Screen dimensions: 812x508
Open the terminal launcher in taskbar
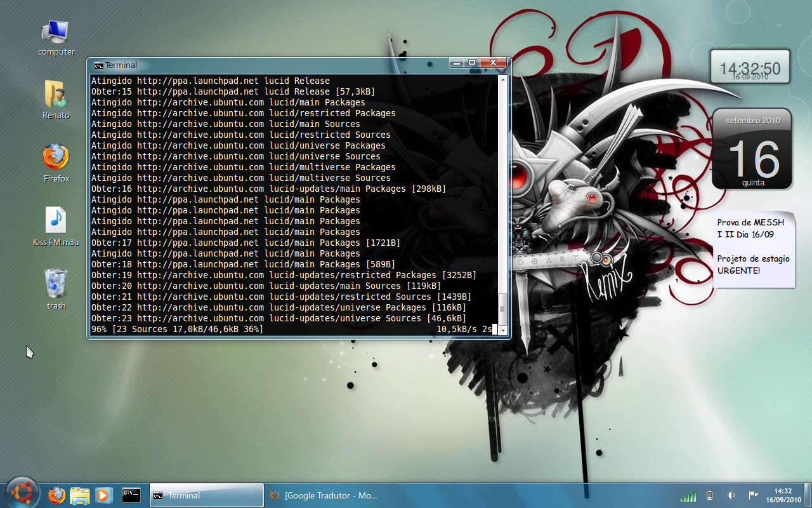point(131,495)
